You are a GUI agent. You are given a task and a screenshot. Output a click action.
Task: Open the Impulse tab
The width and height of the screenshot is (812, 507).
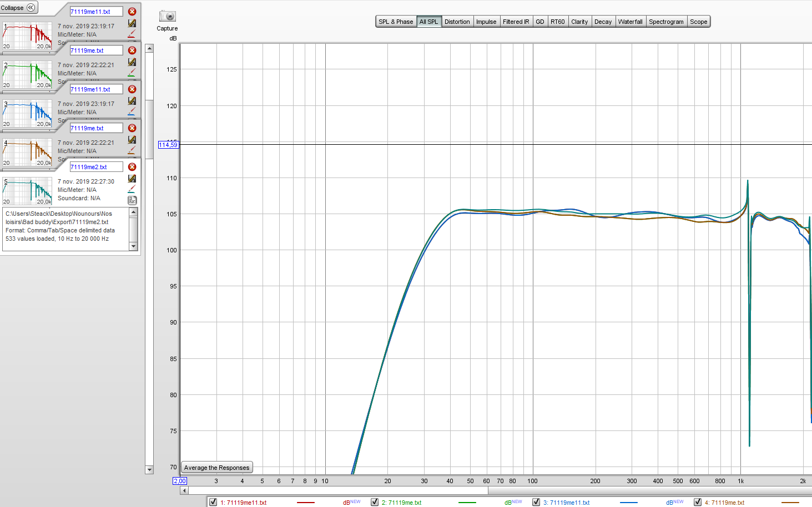pos(486,22)
